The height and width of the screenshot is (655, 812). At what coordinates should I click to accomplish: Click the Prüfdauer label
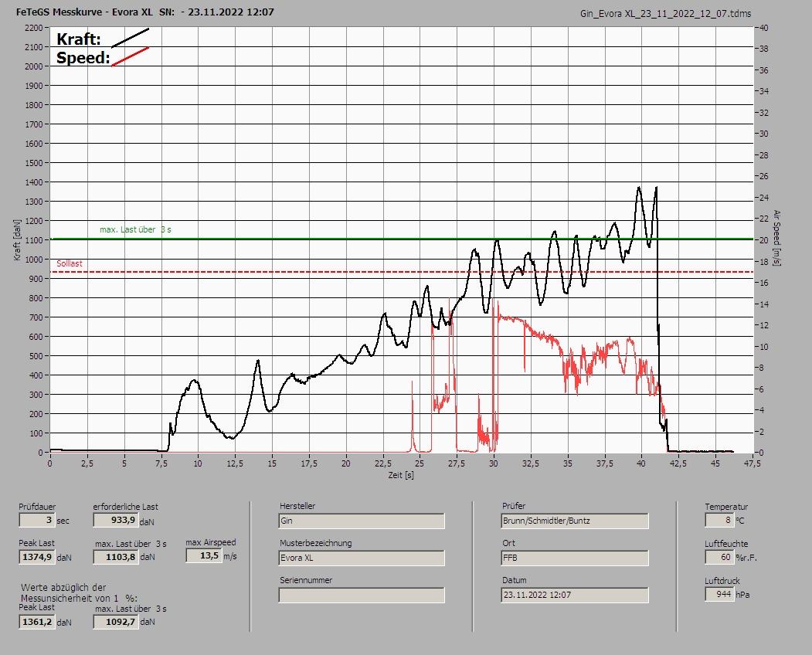coord(37,507)
